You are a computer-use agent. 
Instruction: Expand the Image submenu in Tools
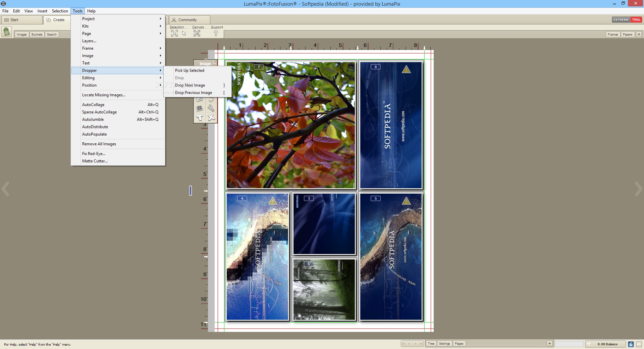pos(118,56)
